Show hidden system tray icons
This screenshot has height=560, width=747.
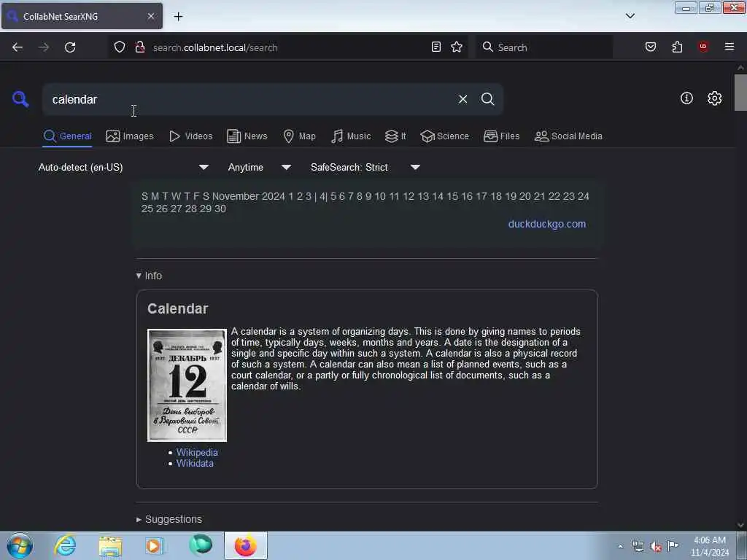point(620,546)
